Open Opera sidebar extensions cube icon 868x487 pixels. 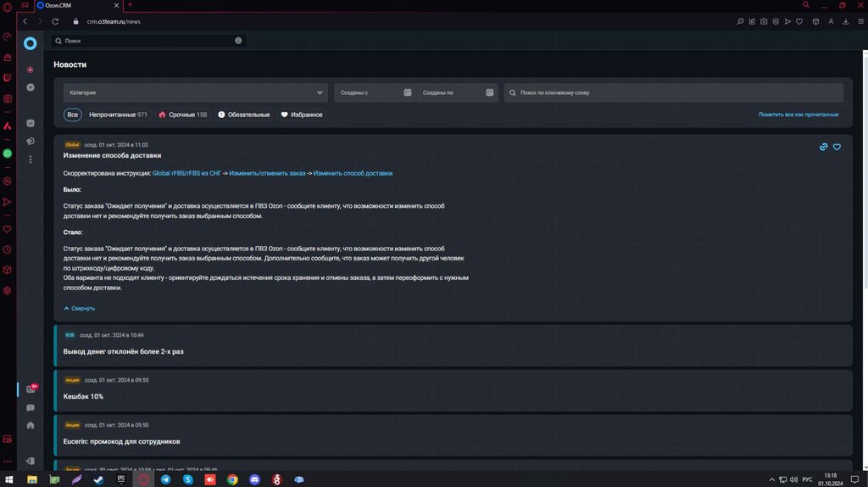7,270
